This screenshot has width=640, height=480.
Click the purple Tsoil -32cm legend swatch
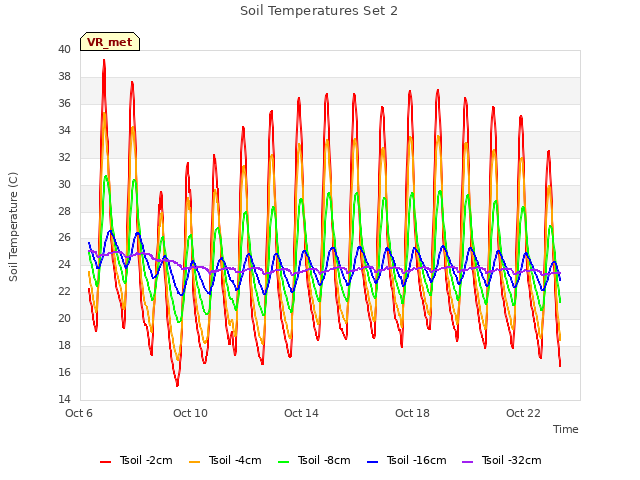click(x=467, y=462)
